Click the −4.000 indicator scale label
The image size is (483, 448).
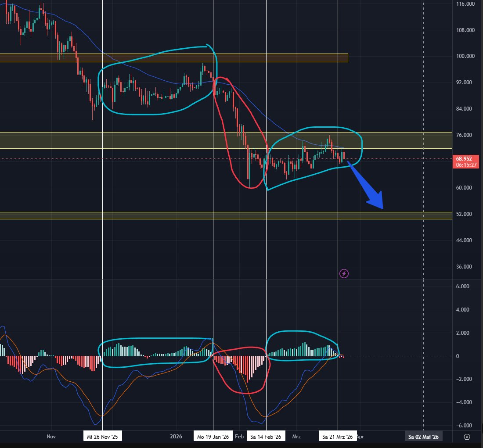[464, 402]
